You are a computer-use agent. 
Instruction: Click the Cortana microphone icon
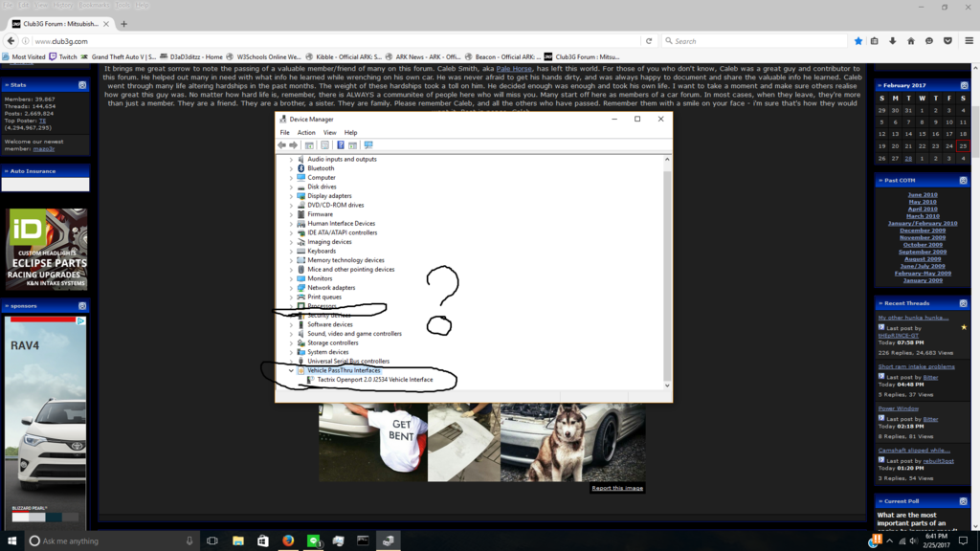click(x=189, y=541)
